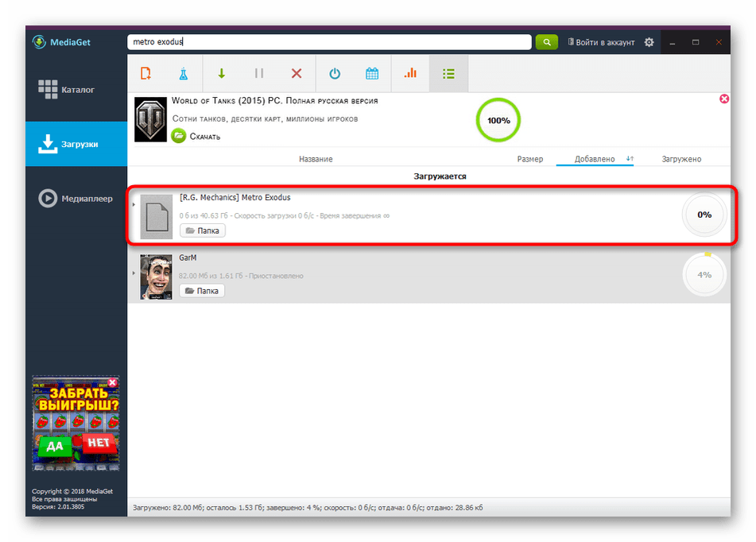Click the metro exodus search field
Screen dimensions: 756x542
pyautogui.click(x=329, y=42)
